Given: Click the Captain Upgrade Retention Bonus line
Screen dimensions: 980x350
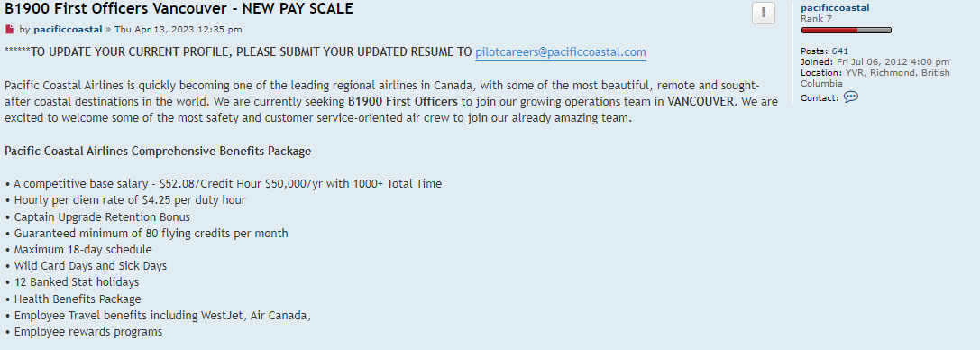Looking at the screenshot, I should coord(97,216).
